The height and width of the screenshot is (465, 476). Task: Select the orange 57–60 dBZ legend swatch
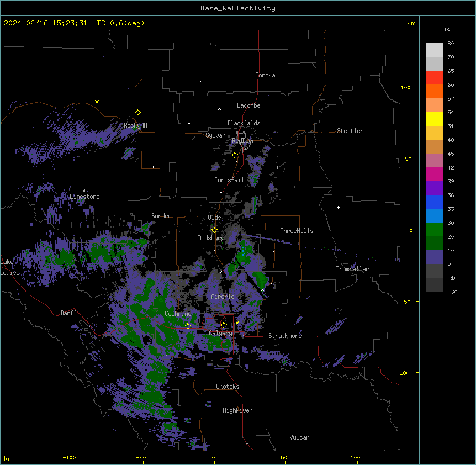click(434, 92)
